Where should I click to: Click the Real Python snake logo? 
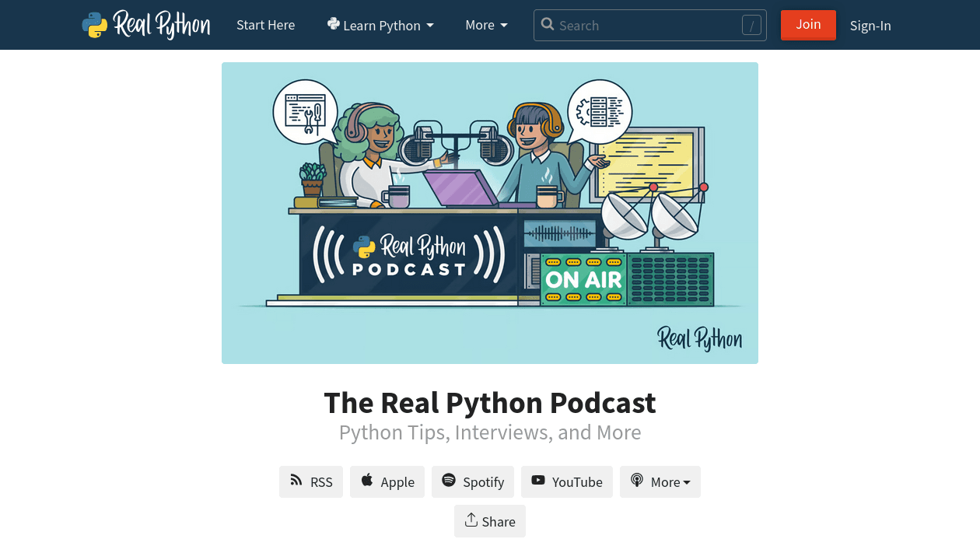click(x=94, y=24)
